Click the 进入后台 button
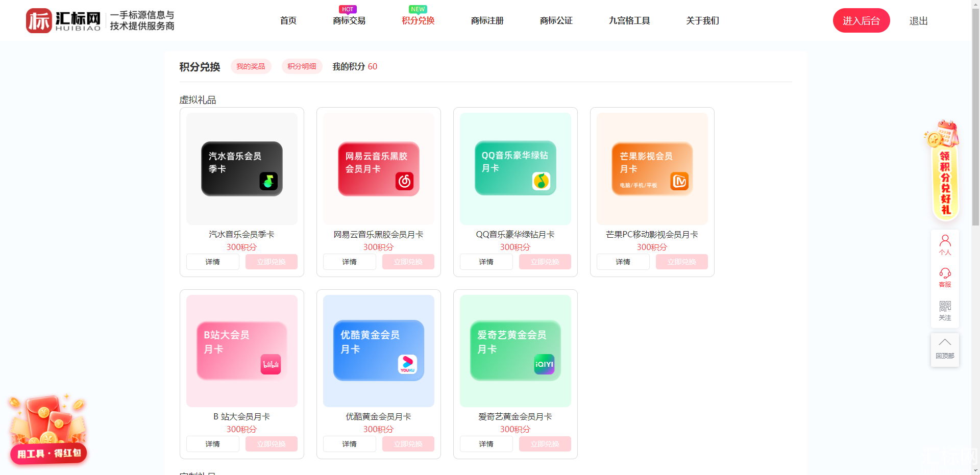 point(861,20)
